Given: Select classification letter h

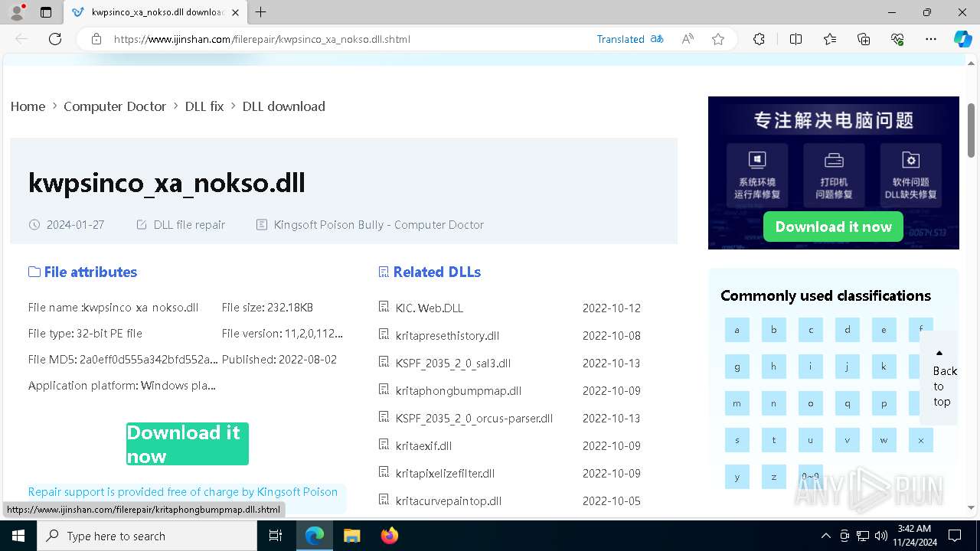Looking at the screenshot, I should pyautogui.click(x=774, y=367).
